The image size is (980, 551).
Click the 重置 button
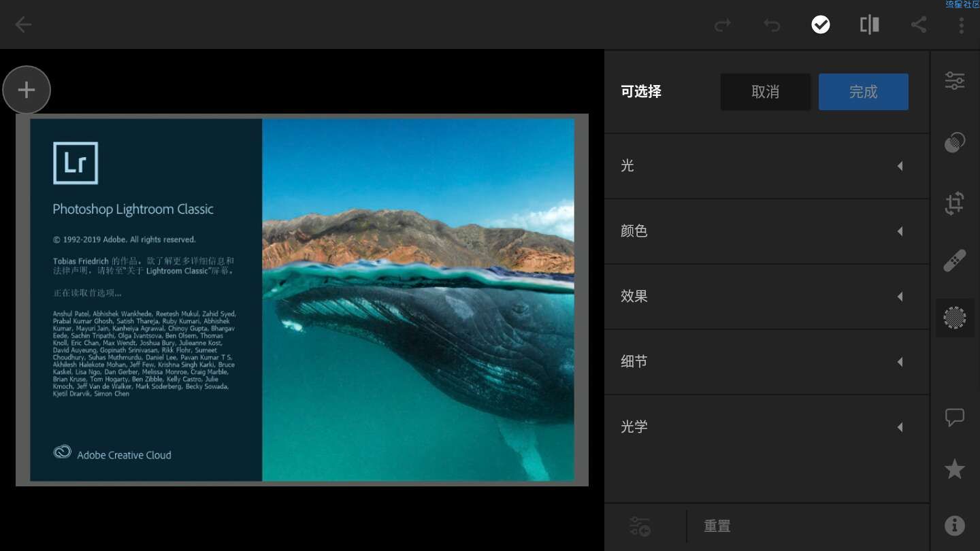tap(717, 527)
